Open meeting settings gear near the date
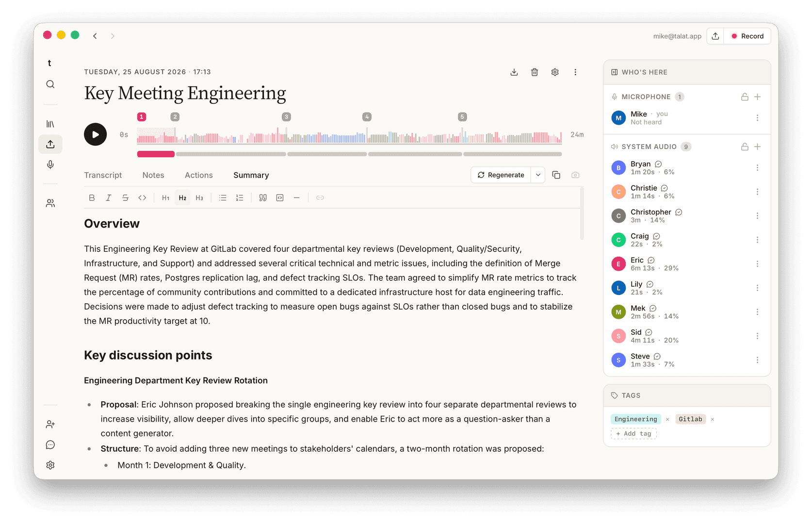Image resolution: width=812 pixels, height=524 pixels. [555, 72]
